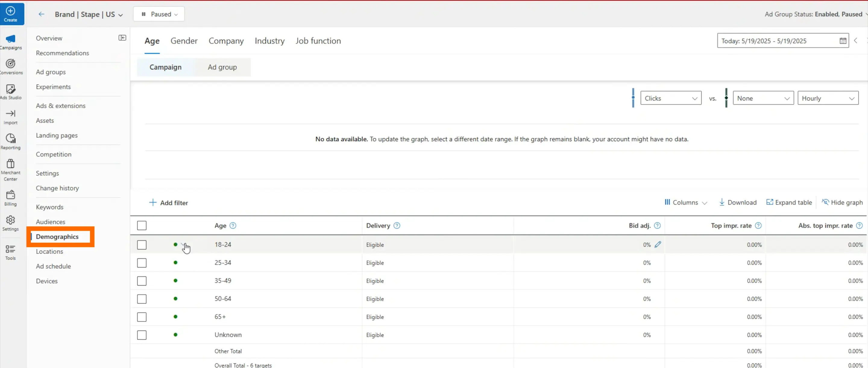
Task: Go to previous date range arrow
Action: pos(856,41)
